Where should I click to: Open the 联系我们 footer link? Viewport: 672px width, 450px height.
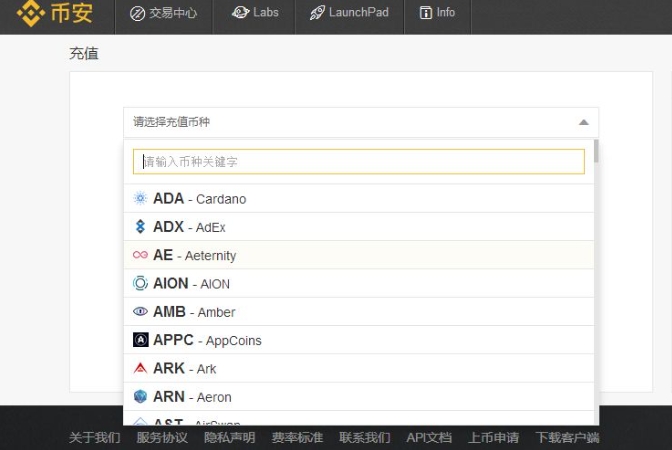coord(365,438)
